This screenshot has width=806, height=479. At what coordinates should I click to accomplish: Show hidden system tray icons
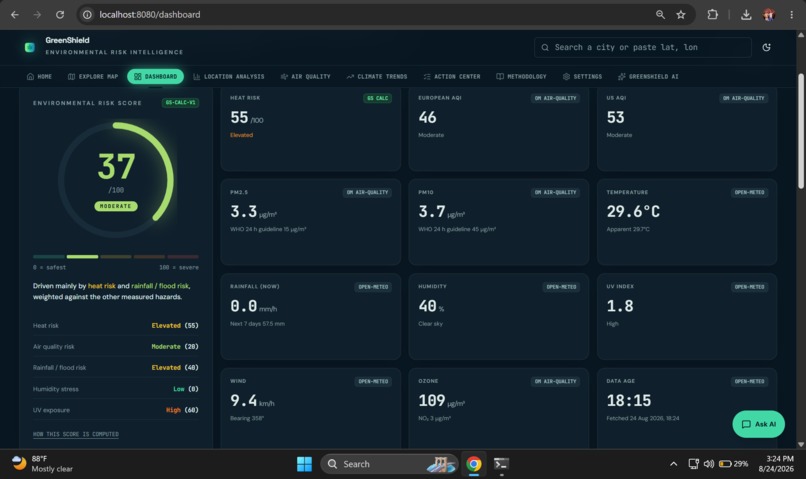[x=673, y=464]
